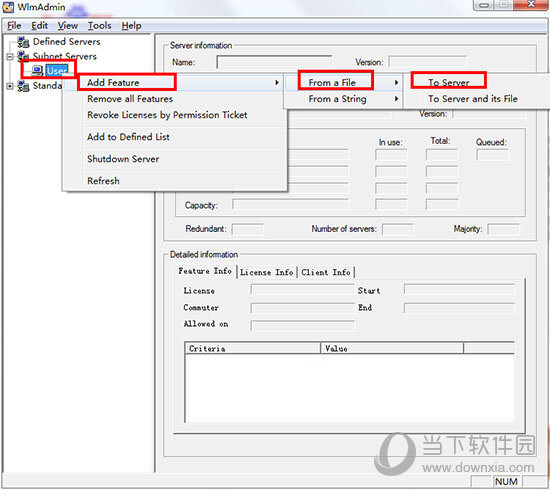
Task: Click the server Name input field
Action: point(274,61)
